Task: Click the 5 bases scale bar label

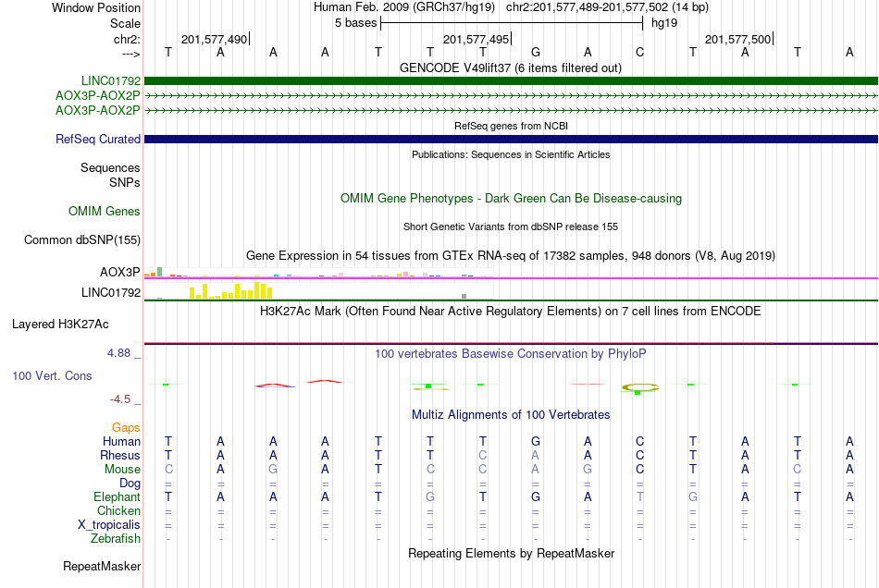Action: point(355,23)
